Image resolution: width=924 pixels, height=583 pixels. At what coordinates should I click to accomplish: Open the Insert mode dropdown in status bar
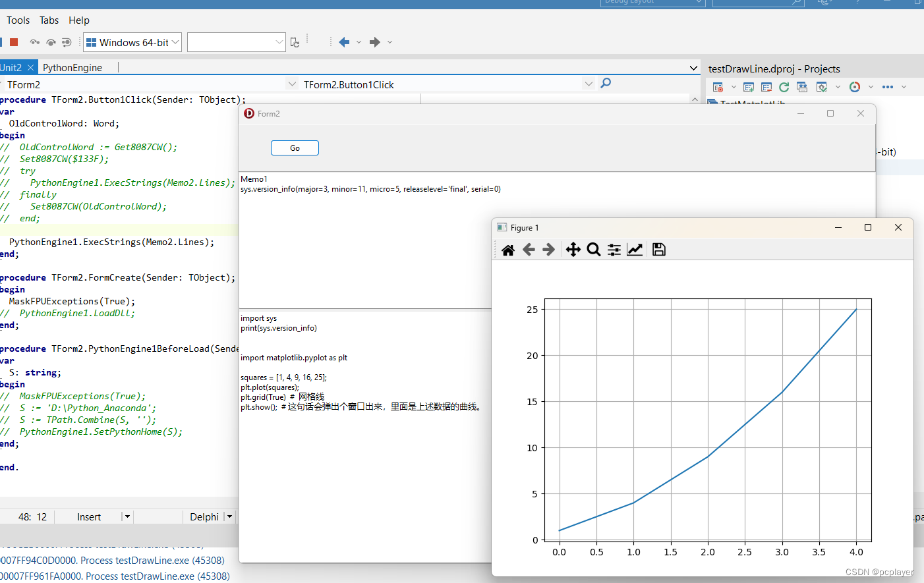tap(127, 517)
